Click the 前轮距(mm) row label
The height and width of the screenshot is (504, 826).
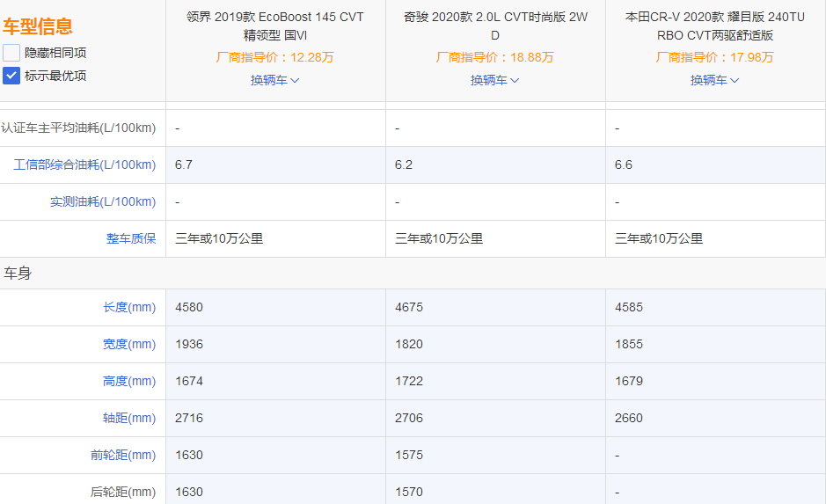tap(123, 455)
